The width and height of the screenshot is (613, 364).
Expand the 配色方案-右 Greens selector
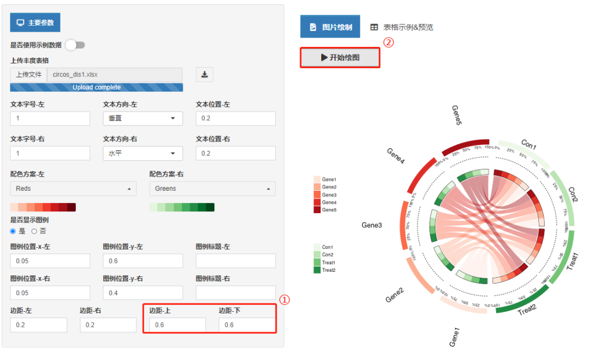pyautogui.click(x=213, y=188)
